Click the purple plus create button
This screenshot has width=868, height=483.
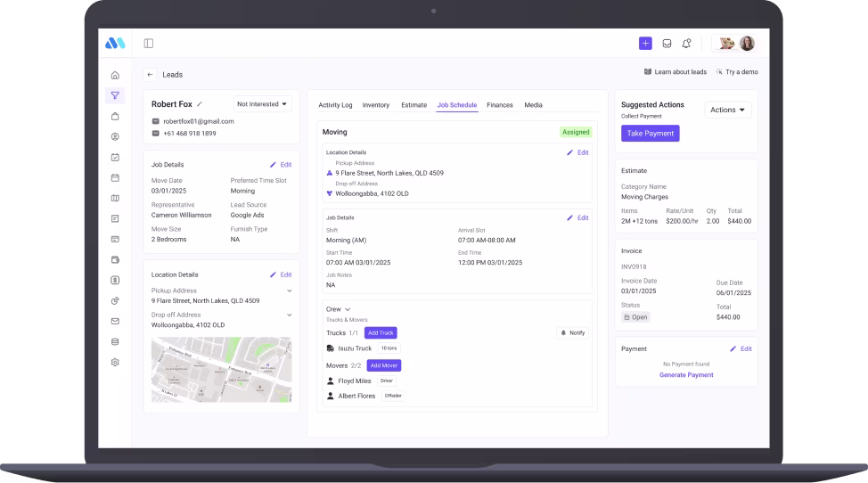(x=645, y=43)
